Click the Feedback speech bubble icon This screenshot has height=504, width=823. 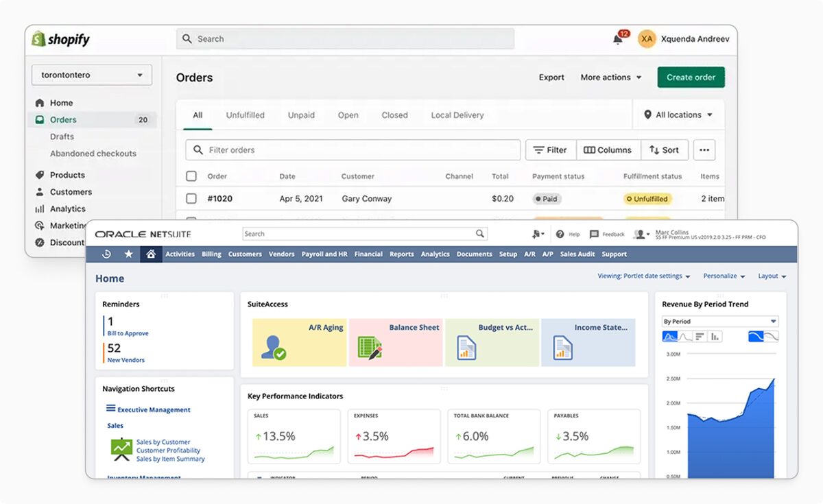point(594,232)
